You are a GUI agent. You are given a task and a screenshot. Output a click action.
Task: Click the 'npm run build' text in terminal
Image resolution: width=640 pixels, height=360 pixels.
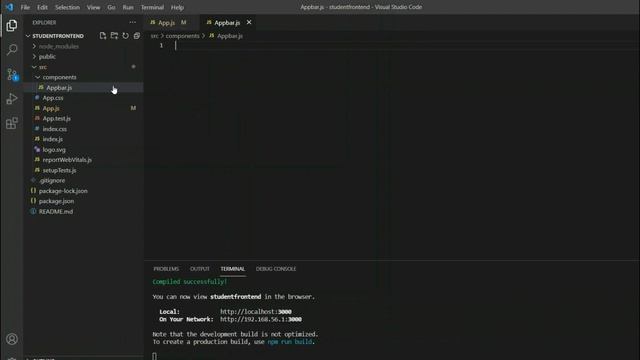(x=290, y=342)
